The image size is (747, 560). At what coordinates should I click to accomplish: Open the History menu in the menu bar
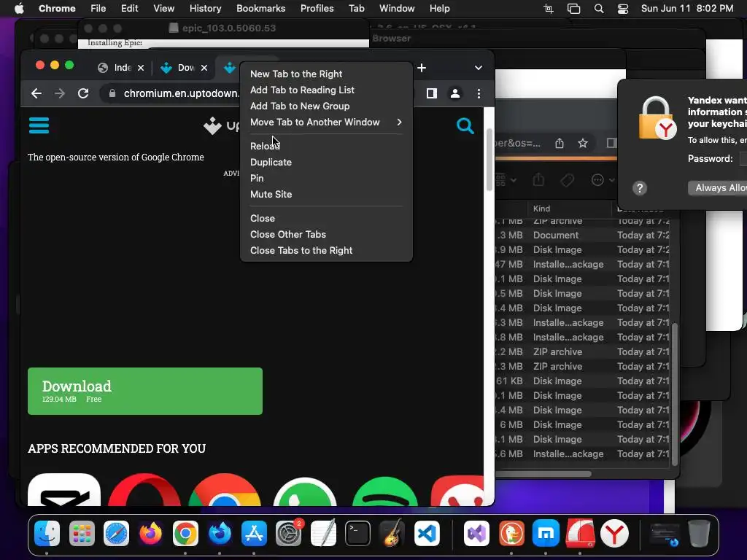coord(205,9)
